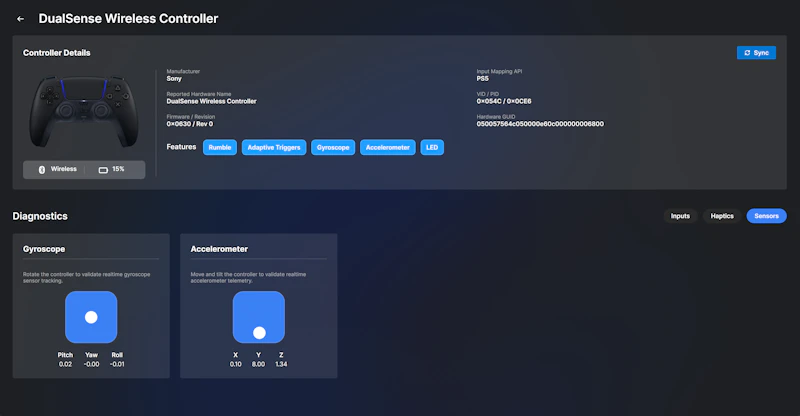
Task: Click the Controller Details heading
Action: 57,53
